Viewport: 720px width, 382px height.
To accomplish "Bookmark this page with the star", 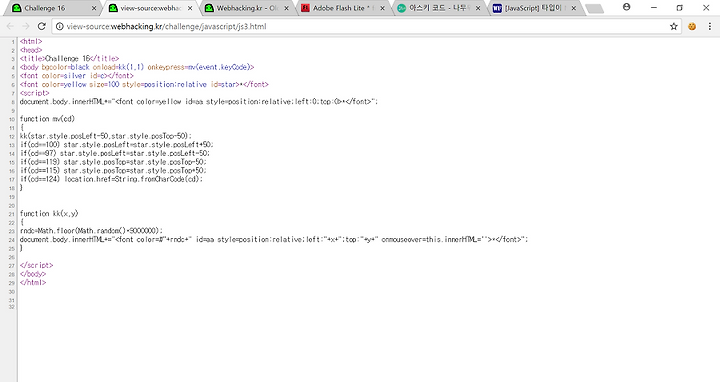I will coord(674,27).
